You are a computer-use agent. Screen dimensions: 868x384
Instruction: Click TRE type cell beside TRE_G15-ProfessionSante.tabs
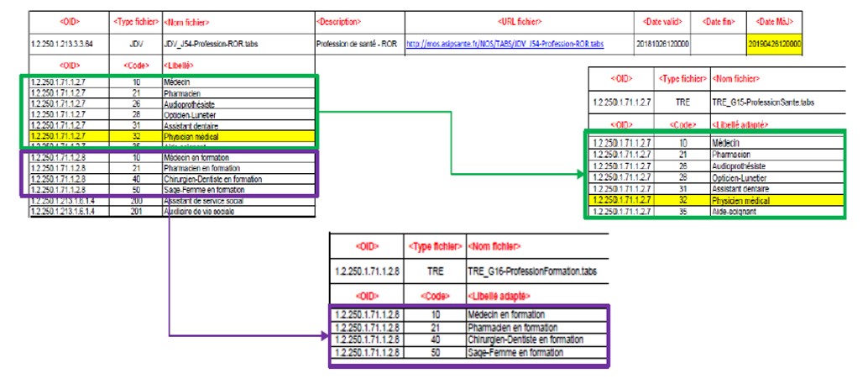coord(682,103)
